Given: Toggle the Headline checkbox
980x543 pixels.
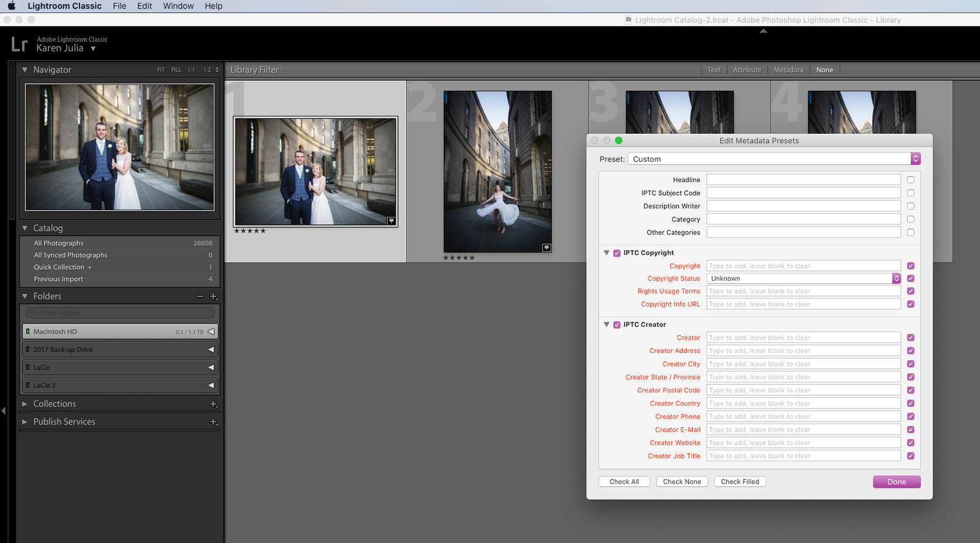Looking at the screenshot, I should pos(911,180).
